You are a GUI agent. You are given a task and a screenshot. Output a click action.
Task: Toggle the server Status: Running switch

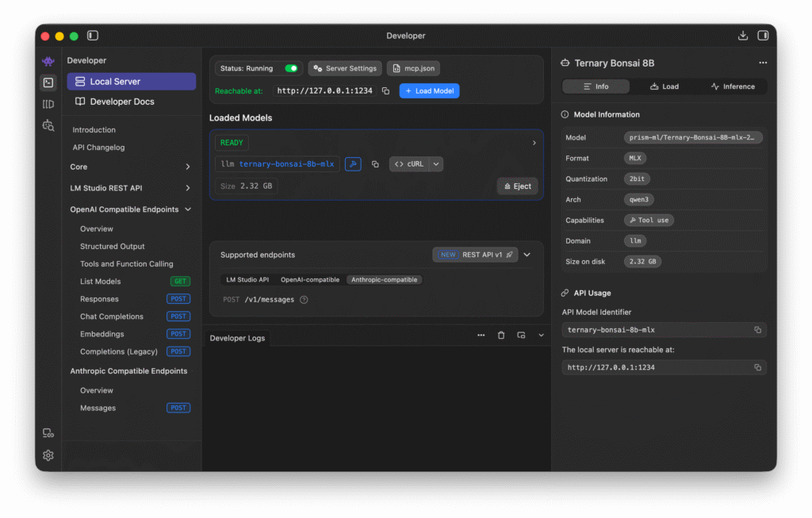291,69
